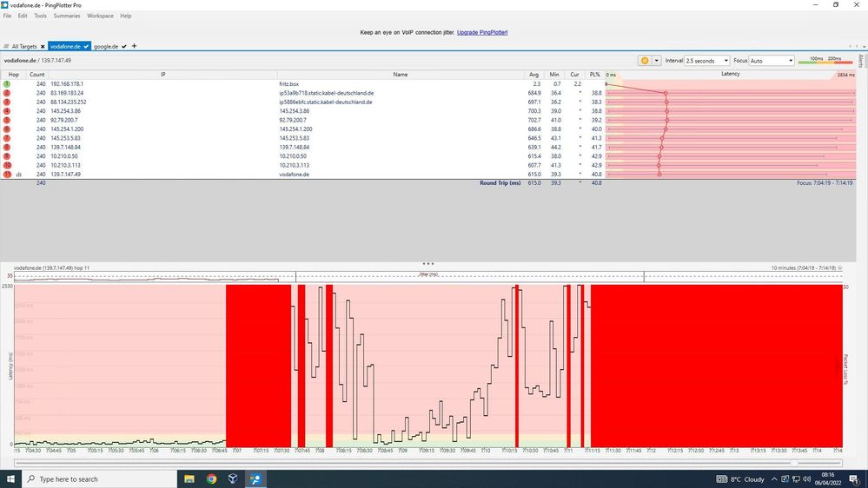Open the VirtualBox taskbar icon
Screen dimensions: 868x488
pyautogui.click(x=233, y=478)
